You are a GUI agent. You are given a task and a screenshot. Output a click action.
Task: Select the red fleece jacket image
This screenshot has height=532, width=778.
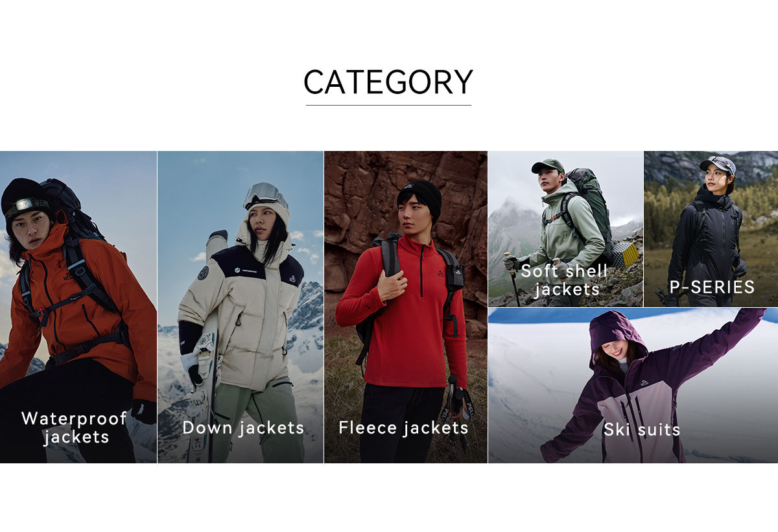[406, 307]
